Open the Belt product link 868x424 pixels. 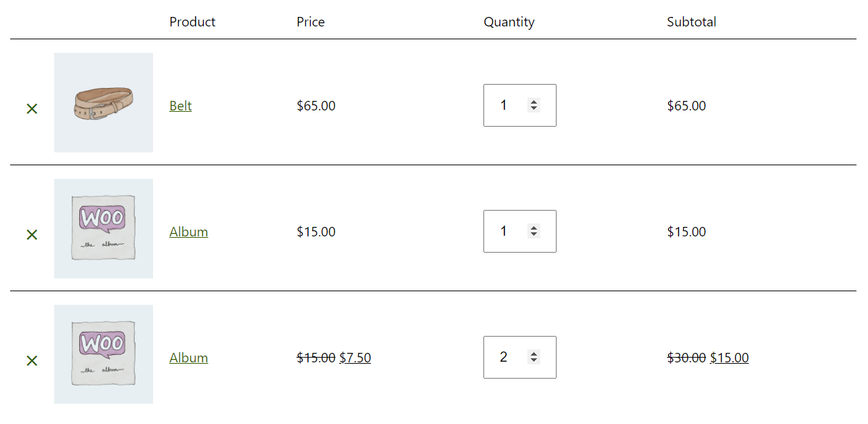(x=181, y=106)
